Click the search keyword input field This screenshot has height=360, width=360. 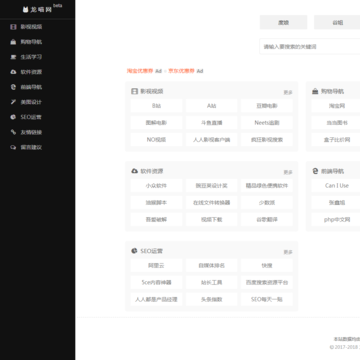pyautogui.click(x=310, y=47)
